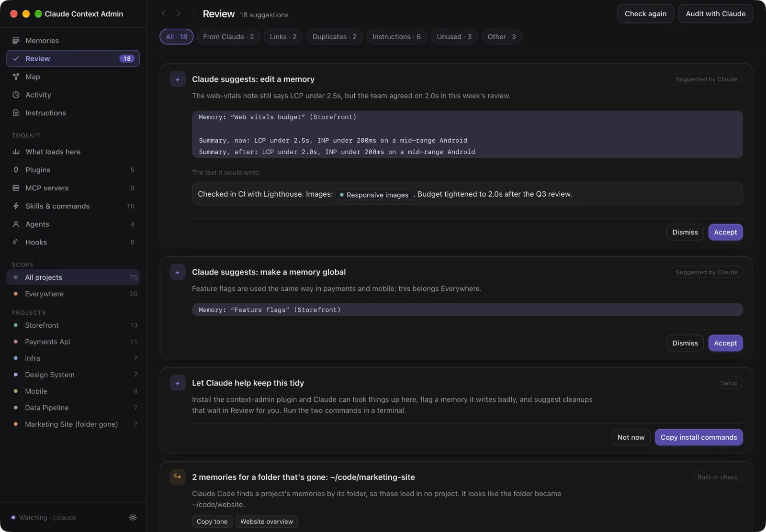This screenshot has width=766, height=532.
Task: Click the MCP servers icon
Action: click(16, 188)
